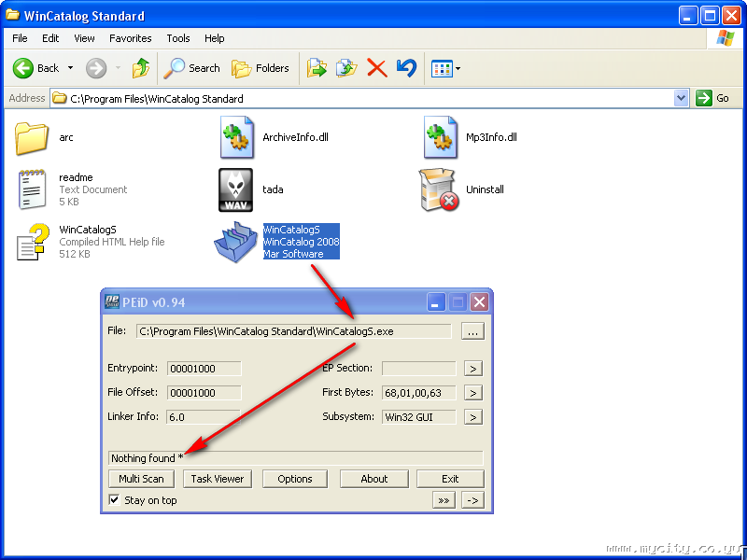Screen dimensions: 747x560
Task: Select the Mp3Info.dll file icon
Action: [440, 137]
